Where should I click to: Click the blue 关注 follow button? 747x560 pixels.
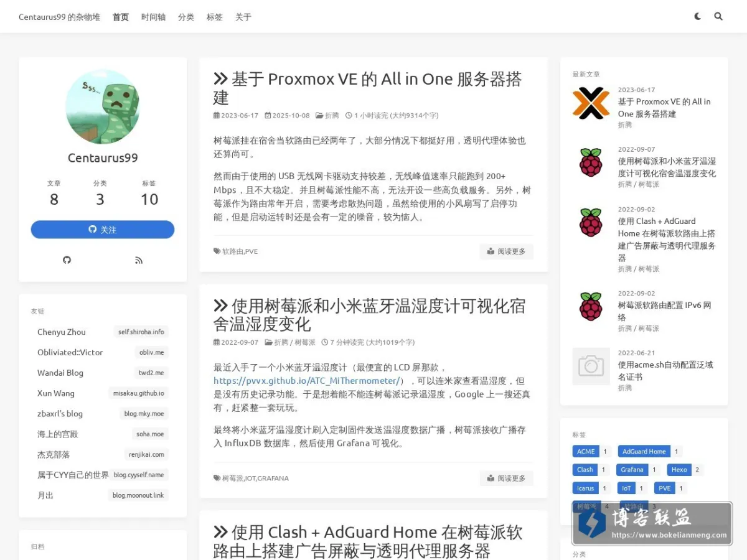tap(103, 230)
